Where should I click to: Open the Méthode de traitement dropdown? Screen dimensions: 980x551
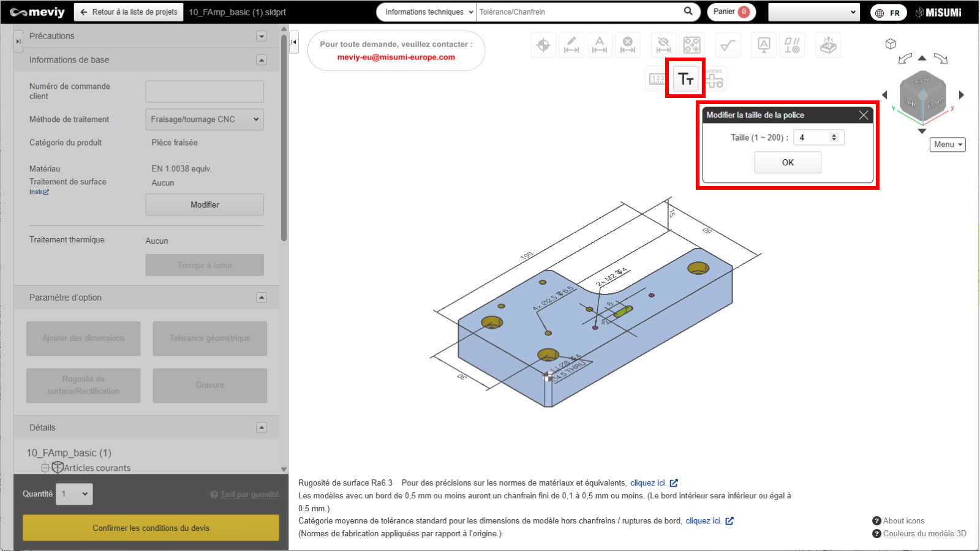coord(205,119)
